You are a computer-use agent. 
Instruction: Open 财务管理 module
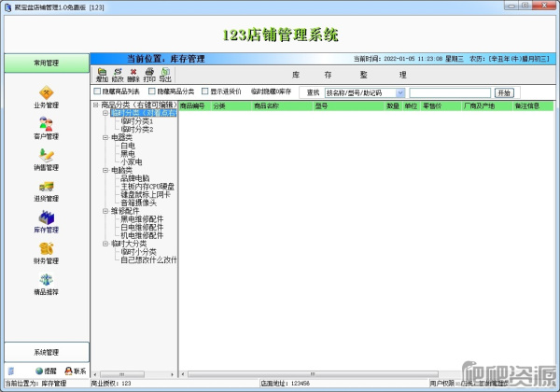point(46,253)
